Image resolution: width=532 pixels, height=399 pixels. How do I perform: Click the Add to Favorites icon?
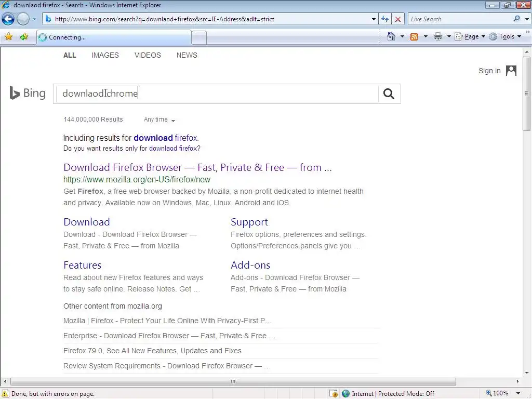[24, 37]
